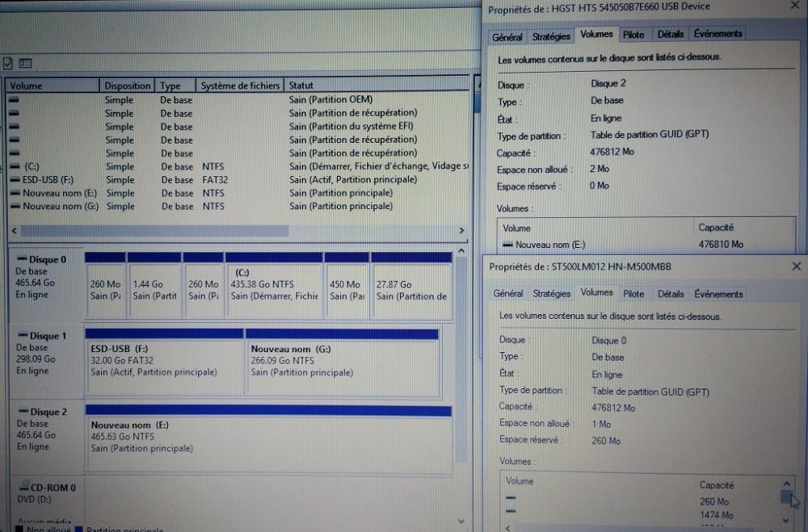Click the list view toolbar icon

point(25,63)
